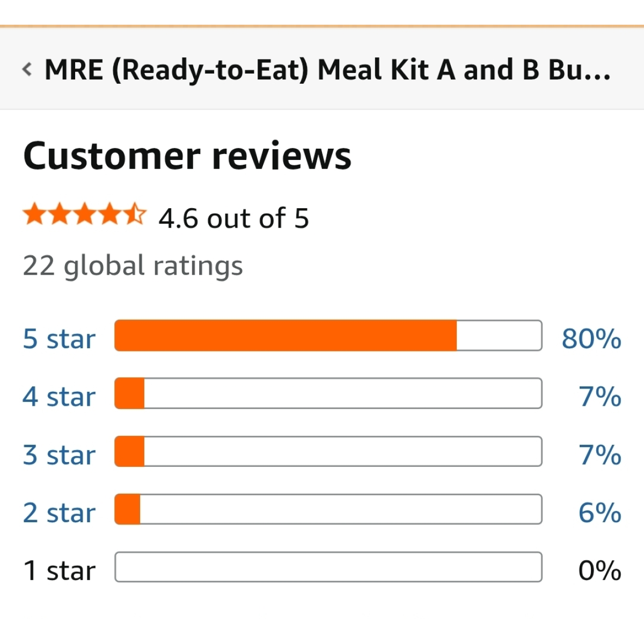The height and width of the screenshot is (644, 644).
Task: Click the 1 star label
Action: pos(59,570)
